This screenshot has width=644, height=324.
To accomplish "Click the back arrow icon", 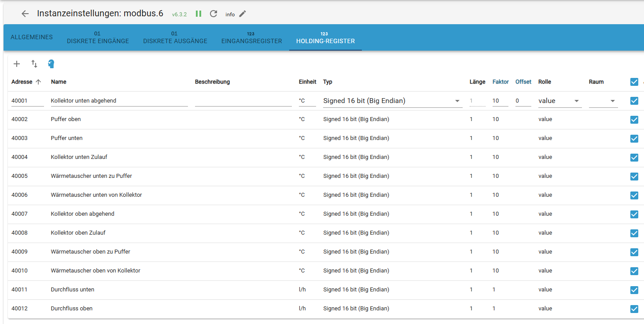I will 25,14.
